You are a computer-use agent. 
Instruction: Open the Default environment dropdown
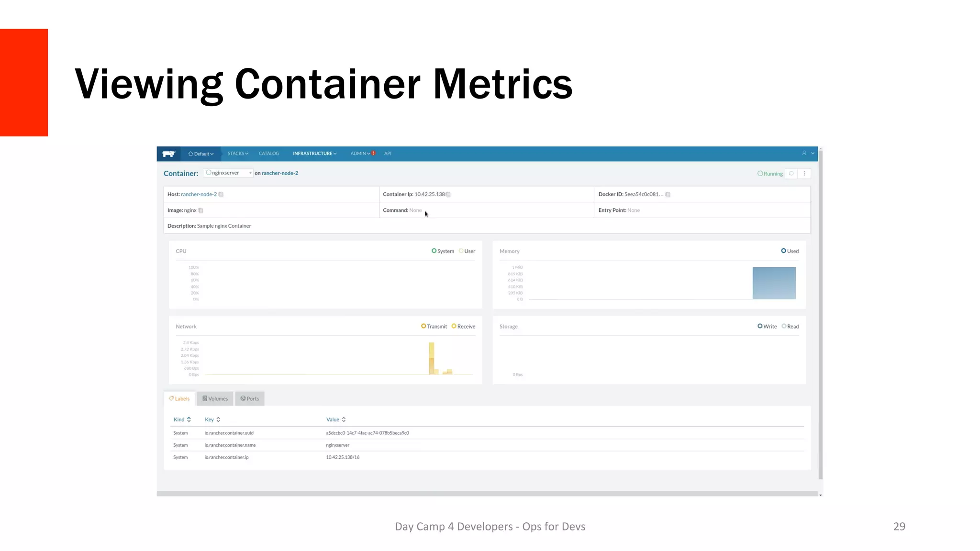click(201, 154)
